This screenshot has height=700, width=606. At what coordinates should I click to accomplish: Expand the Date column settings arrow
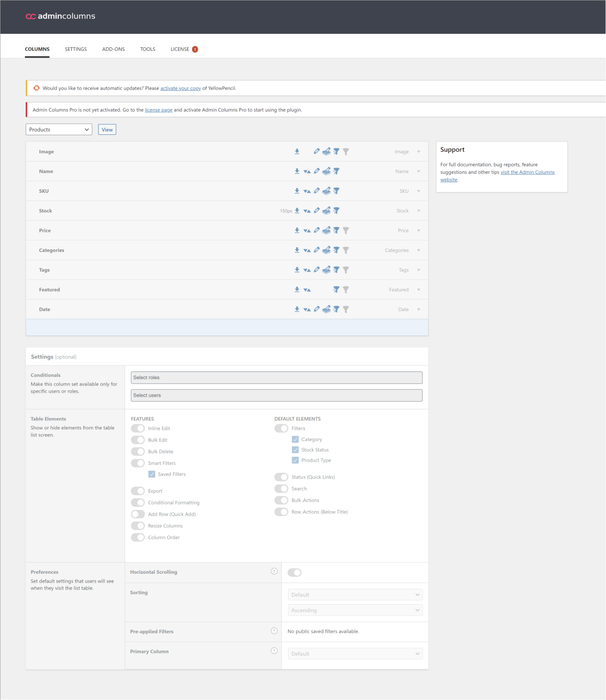[x=419, y=310]
